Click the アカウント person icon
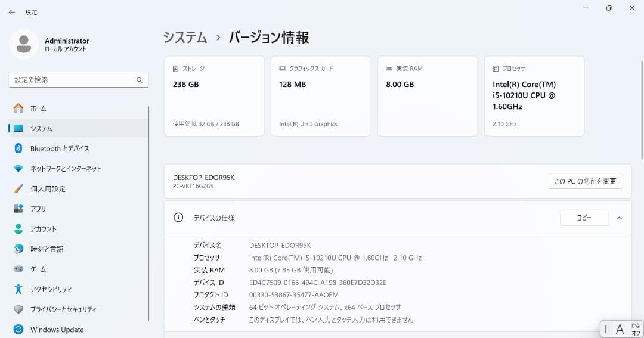This screenshot has height=338, width=644. coord(18,229)
